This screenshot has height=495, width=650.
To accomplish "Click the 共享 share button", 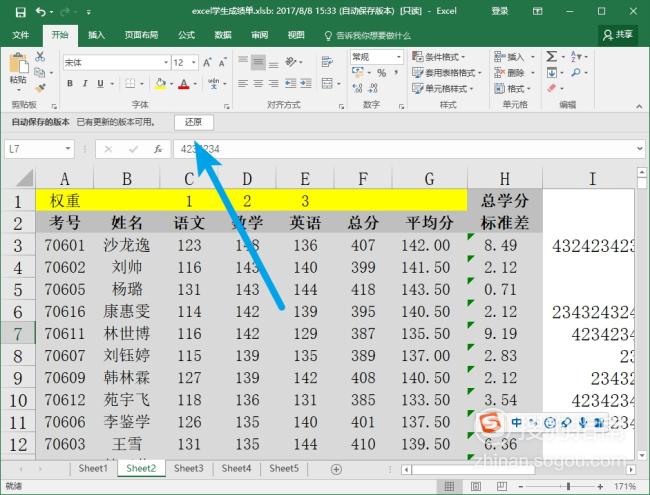I will point(618,35).
